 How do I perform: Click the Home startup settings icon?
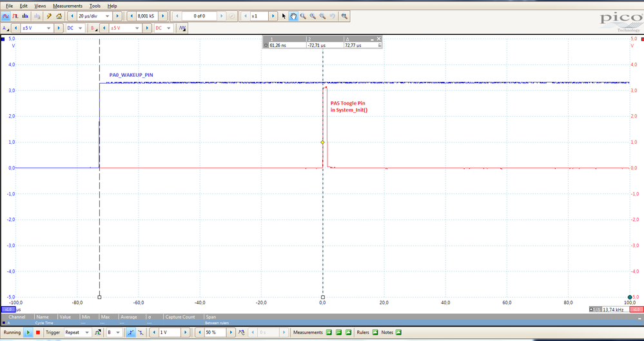point(59,16)
